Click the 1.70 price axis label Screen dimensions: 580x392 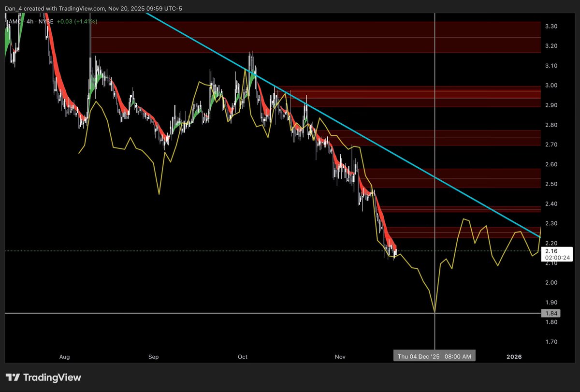coord(551,342)
